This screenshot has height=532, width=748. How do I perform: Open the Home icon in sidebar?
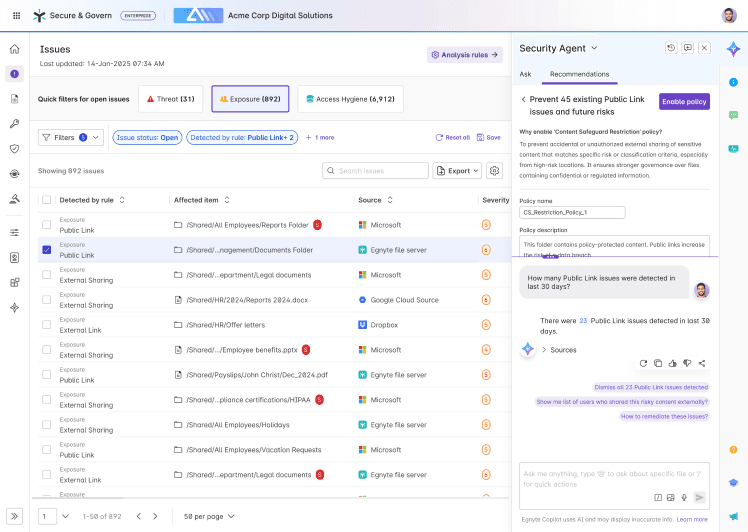pos(15,49)
